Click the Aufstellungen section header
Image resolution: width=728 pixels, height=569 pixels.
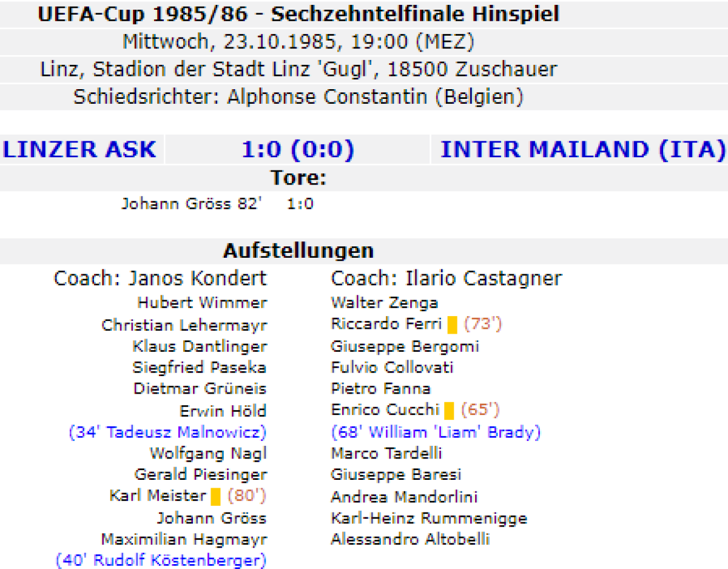298,251
